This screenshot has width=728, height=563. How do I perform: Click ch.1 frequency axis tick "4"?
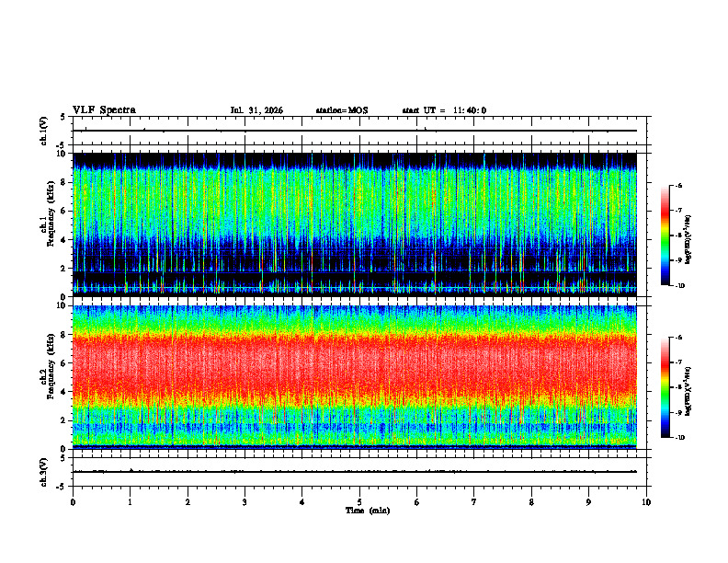(x=64, y=240)
